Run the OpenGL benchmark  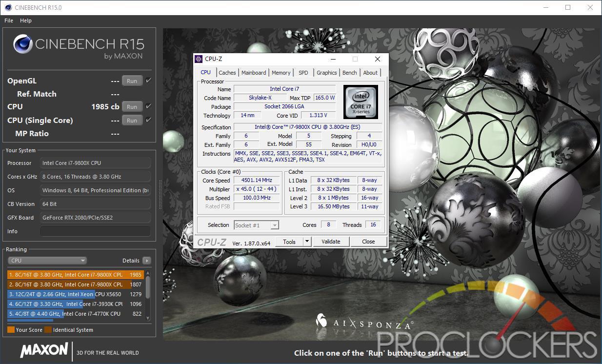point(132,81)
